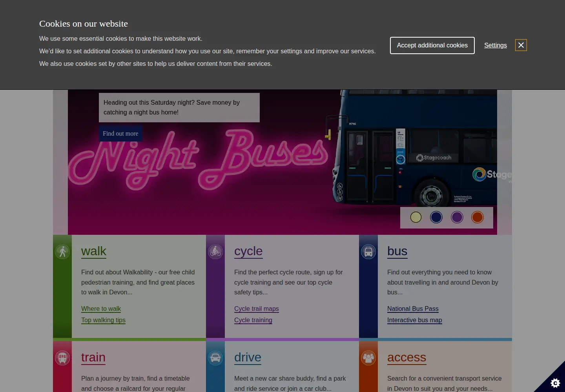Select the yellow carousel slide dot

[x=416, y=217]
